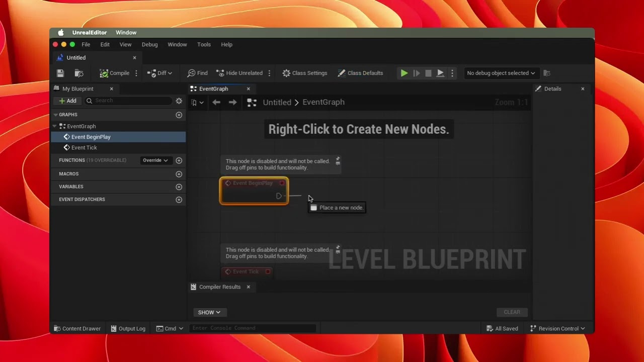The height and width of the screenshot is (362, 644).
Task: Open the Edit menu
Action: pyautogui.click(x=105, y=45)
